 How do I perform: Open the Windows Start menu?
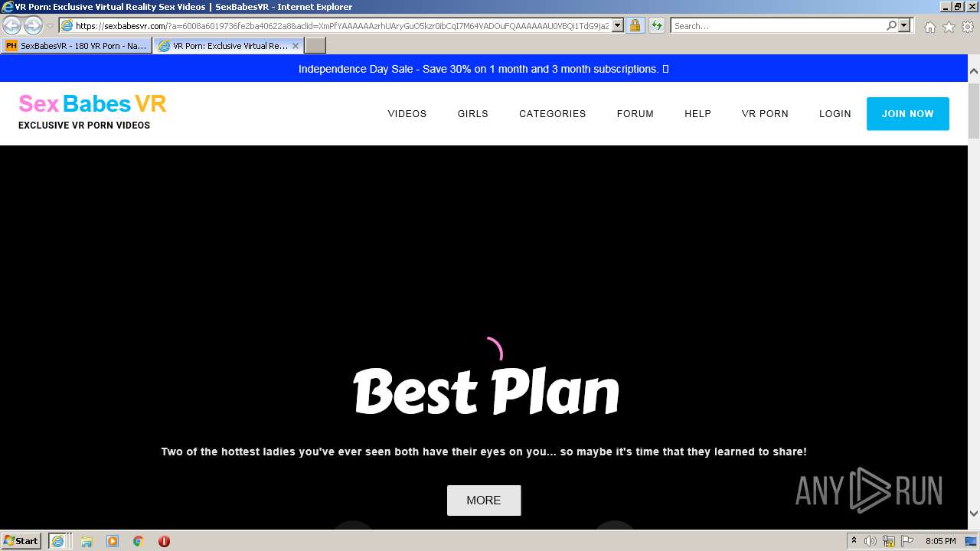21,540
